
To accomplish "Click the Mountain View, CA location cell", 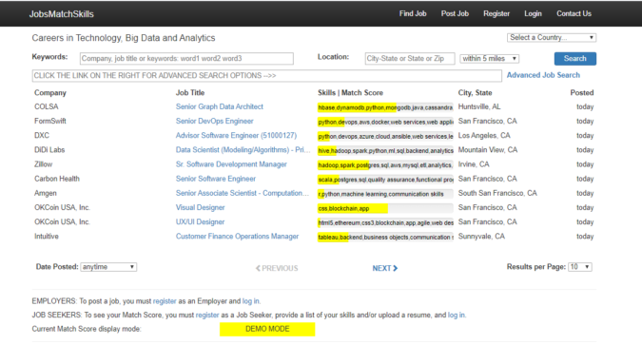I will pyautogui.click(x=488, y=150).
